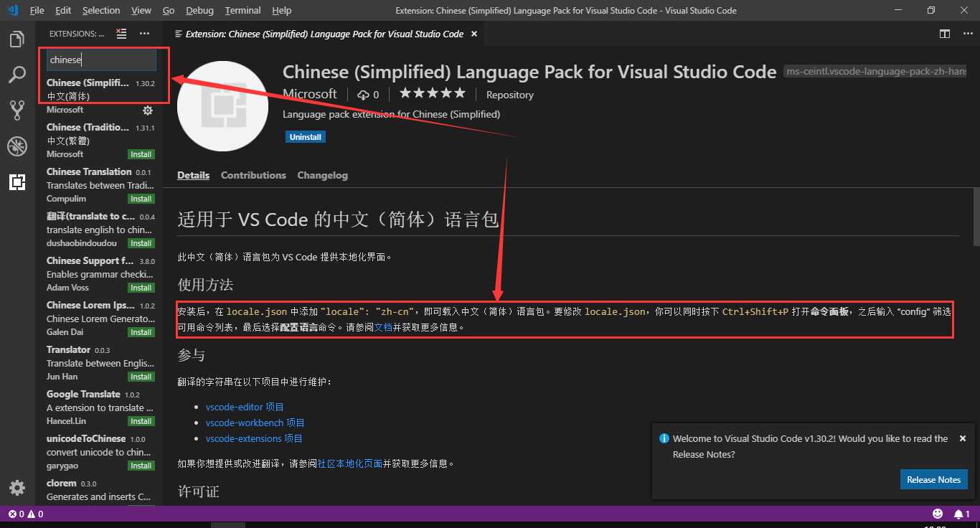Screen dimensions: 980x528
Task: Open the Go menu
Action: pyautogui.click(x=169, y=10)
